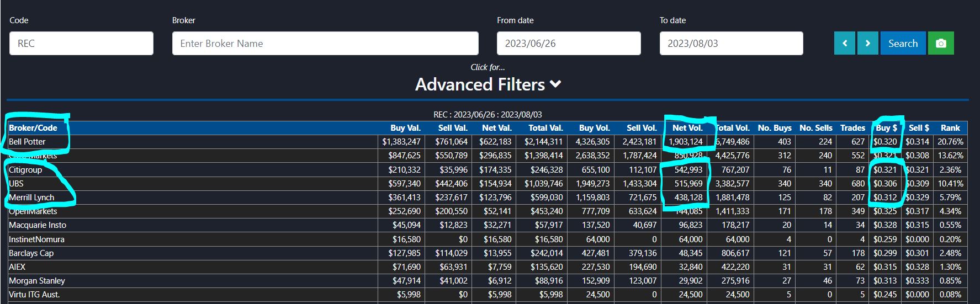Screen dimensions: 980x304
Task: Select the Morgan Stanley broker row
Action: 488,281
